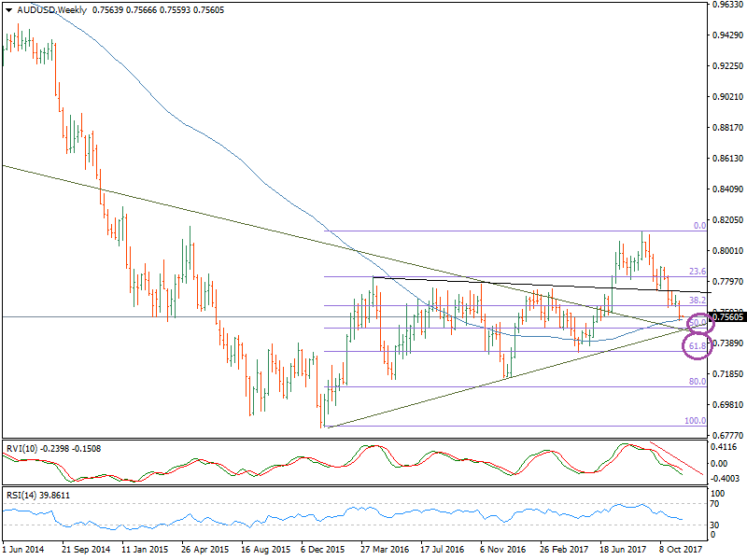Click the 0.94290 price axis label
747x560 pixels.
pos(728,35)
